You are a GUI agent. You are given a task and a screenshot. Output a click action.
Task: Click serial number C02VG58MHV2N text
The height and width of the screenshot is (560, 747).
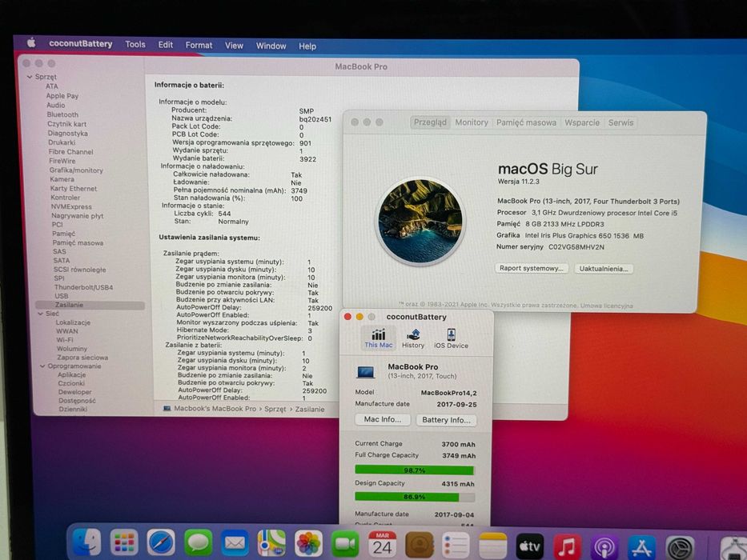tap(576, 247)
